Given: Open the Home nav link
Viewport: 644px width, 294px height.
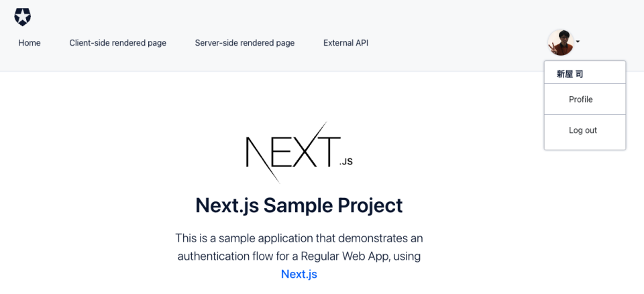Looking at the screenshot, I should coord(30,43).
